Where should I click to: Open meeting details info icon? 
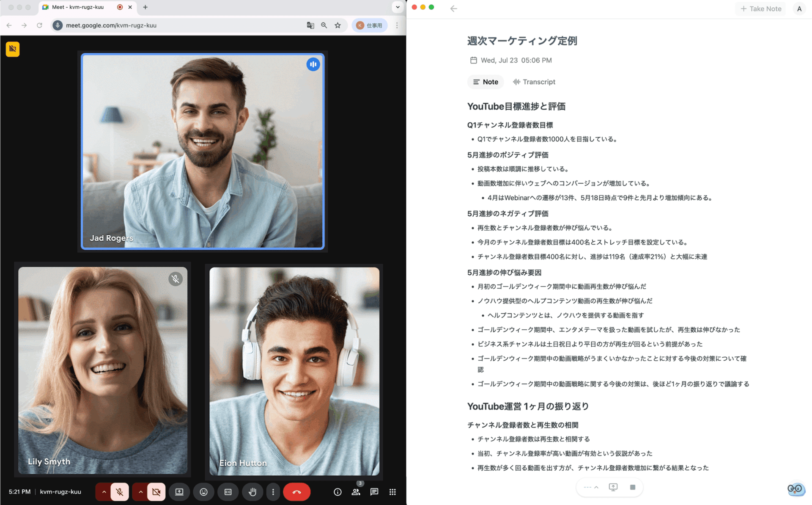click(x=337, y=492)
